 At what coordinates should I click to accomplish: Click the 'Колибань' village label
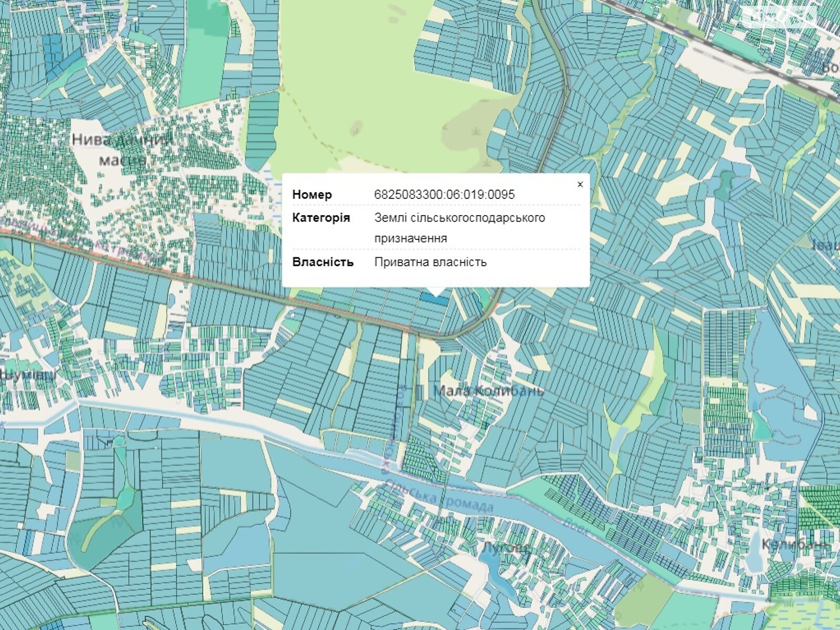(795, 545)
